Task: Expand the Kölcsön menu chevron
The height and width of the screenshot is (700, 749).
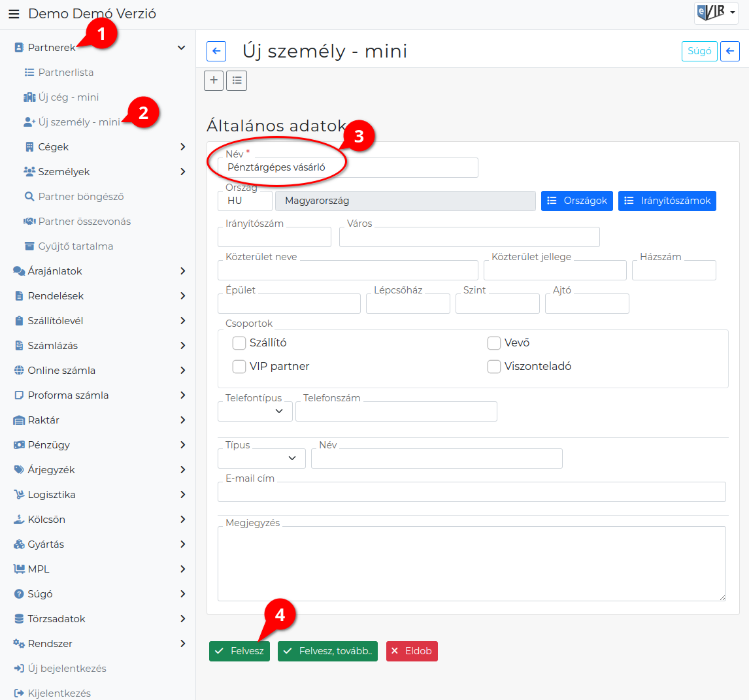Action: point(182,520)
